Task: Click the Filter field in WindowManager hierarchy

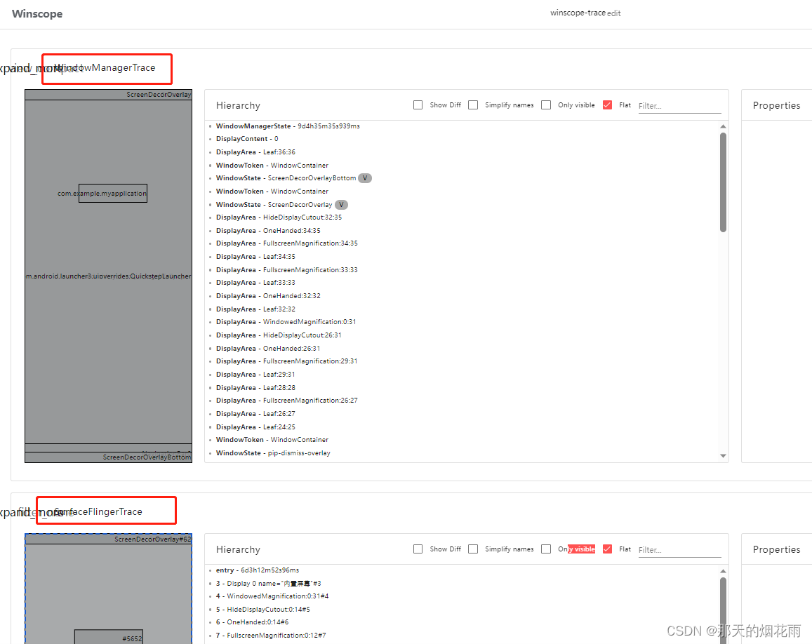Action: [x=679, y=105]
